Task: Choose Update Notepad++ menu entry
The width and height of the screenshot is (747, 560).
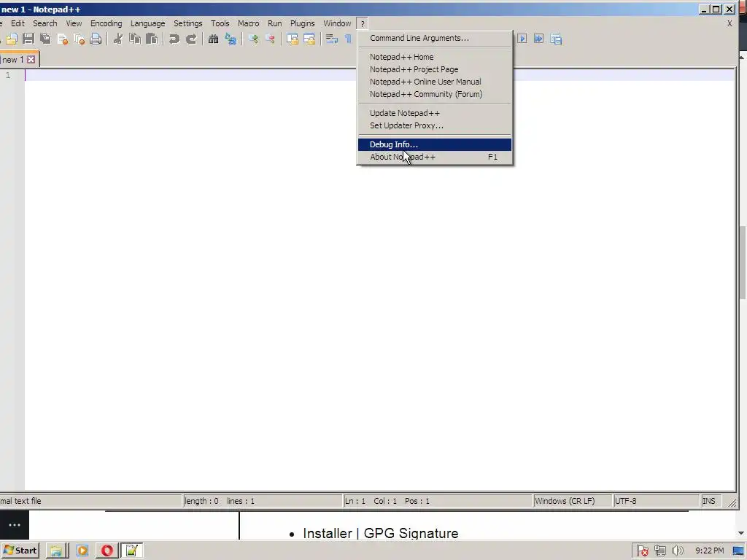Action: [x=435, y=113]
